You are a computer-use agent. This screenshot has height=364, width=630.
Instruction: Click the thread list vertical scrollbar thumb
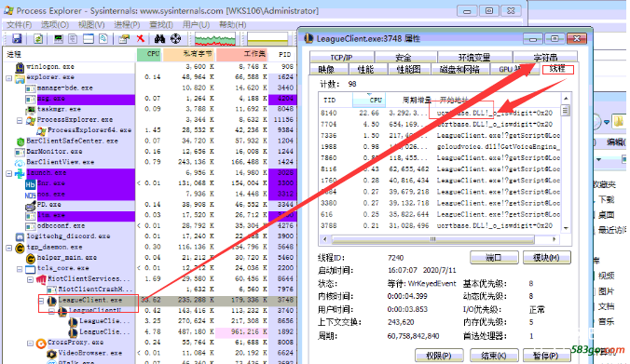[x=566, y=110]
